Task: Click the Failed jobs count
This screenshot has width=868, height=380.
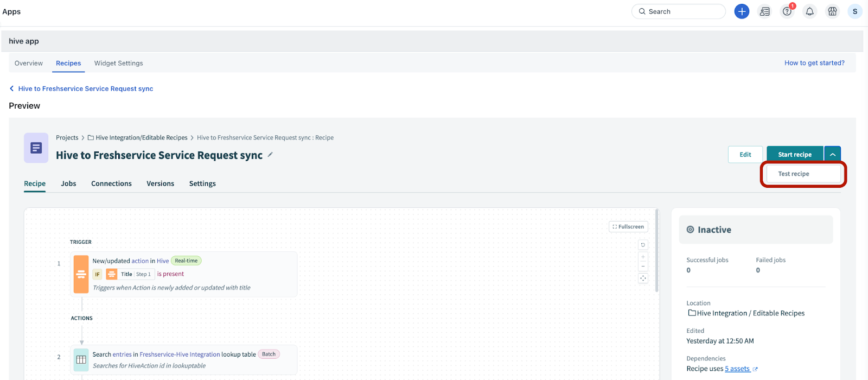Action: pyautogui.click(x=758, y=270)
